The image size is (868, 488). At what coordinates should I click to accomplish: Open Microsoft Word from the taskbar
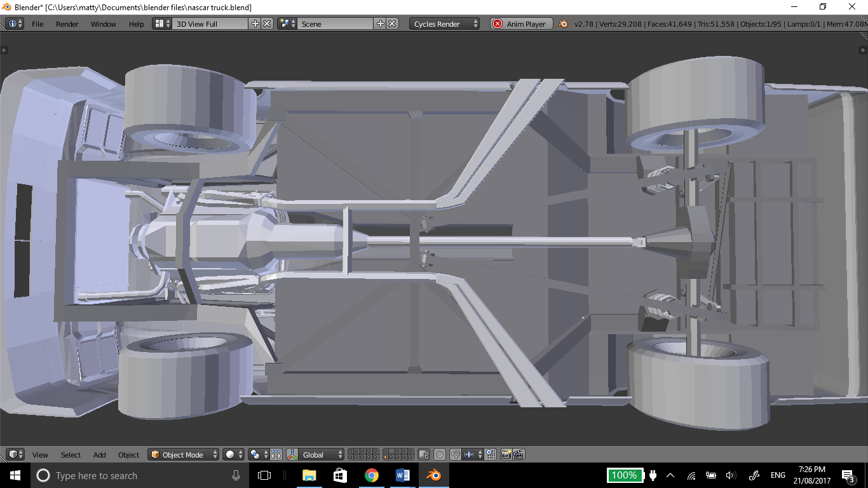pyautogui.click(x=403, y=475)
